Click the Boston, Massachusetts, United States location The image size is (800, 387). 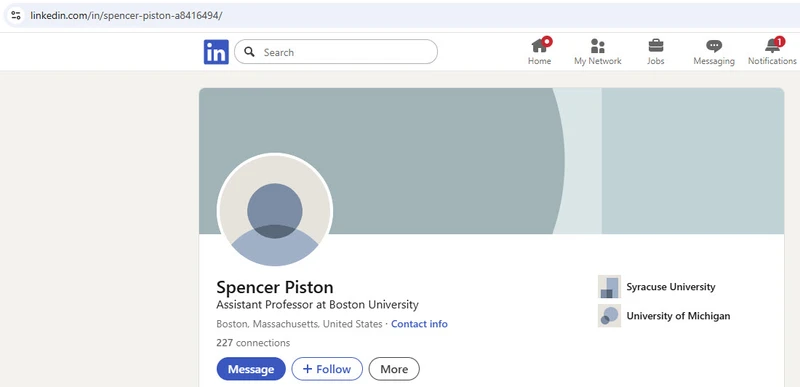[x=299, y=324]
